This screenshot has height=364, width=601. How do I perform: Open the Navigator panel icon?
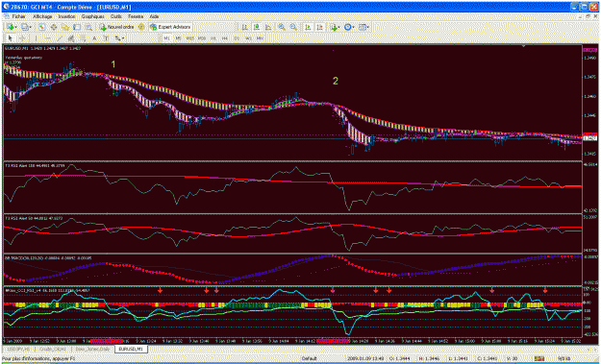tap(64, 27)
